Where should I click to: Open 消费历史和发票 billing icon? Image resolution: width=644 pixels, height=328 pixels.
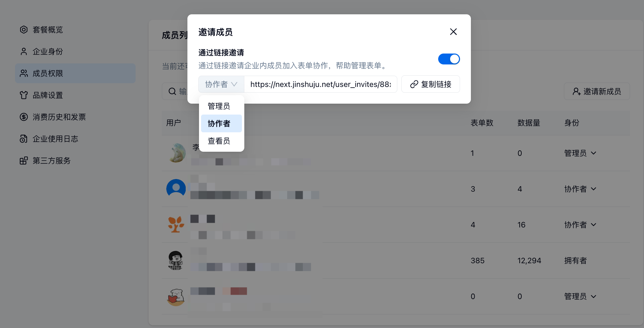click(x=24, y=117)
